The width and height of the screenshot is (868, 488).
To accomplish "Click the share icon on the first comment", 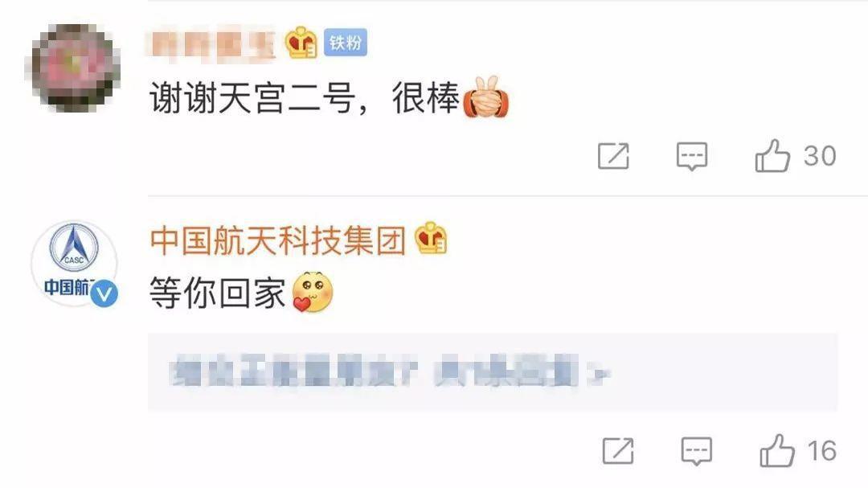I will coord(613,156).
